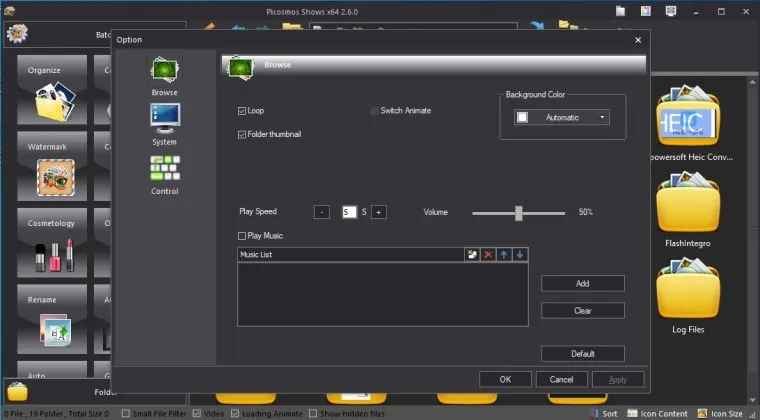Open the Rename tool in main window

click(52, 319)
